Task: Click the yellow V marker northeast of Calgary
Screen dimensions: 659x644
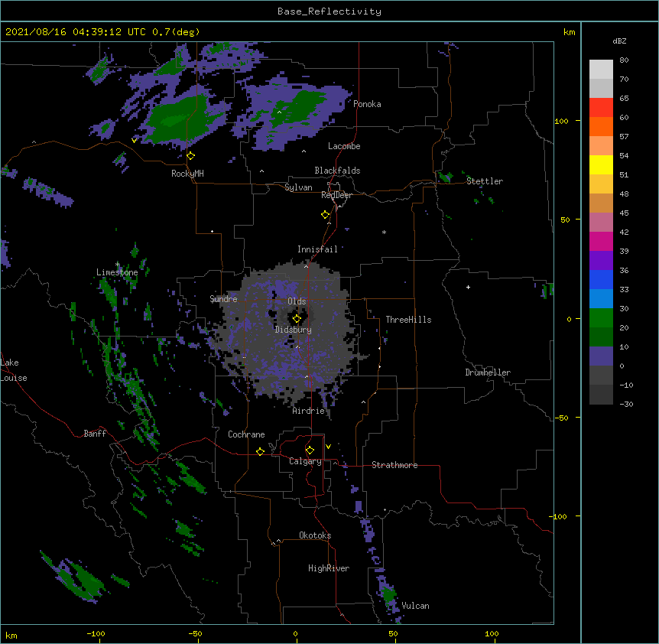Action: 328,447
